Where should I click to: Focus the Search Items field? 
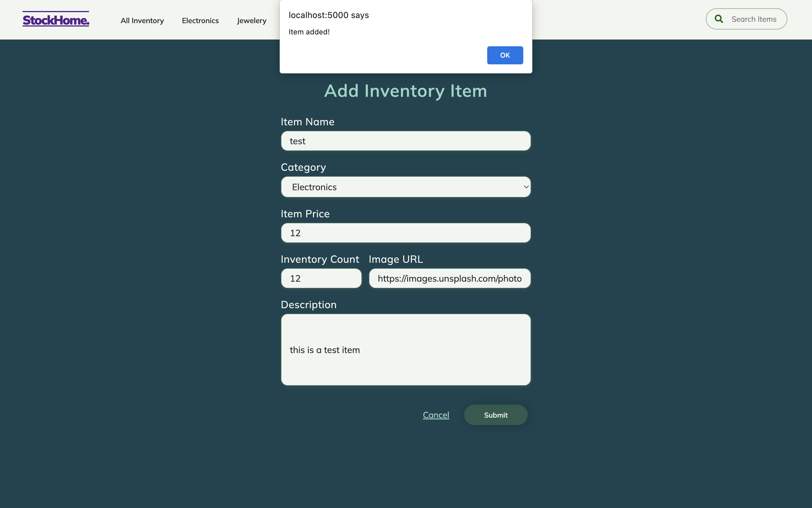[754, 19]
